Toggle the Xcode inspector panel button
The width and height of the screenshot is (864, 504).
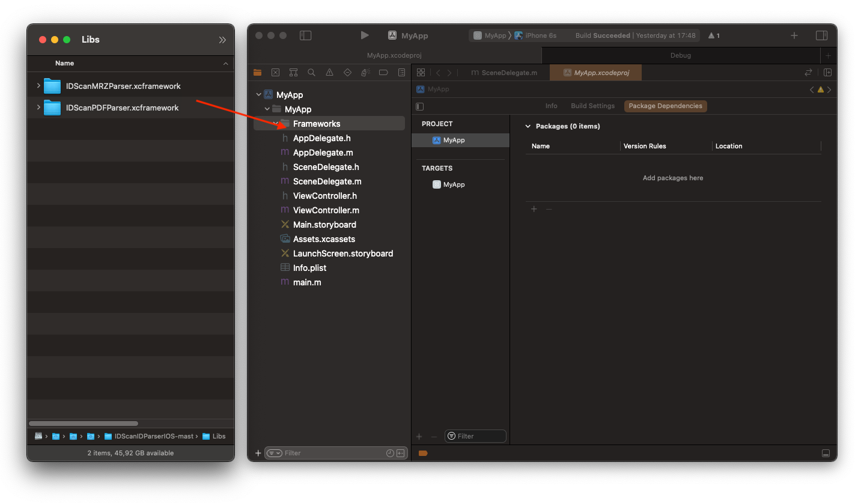pyautogui.click(x=821, y=35)
